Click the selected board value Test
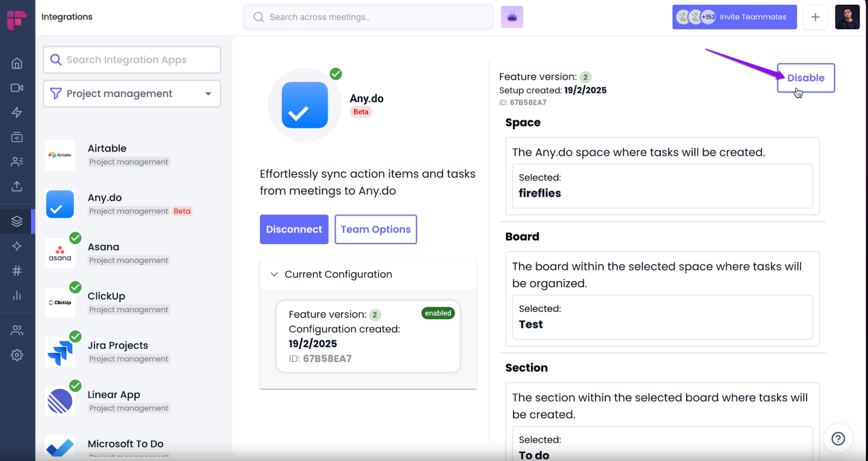Screen dimensions: 868x461 [x=531, y=324]
